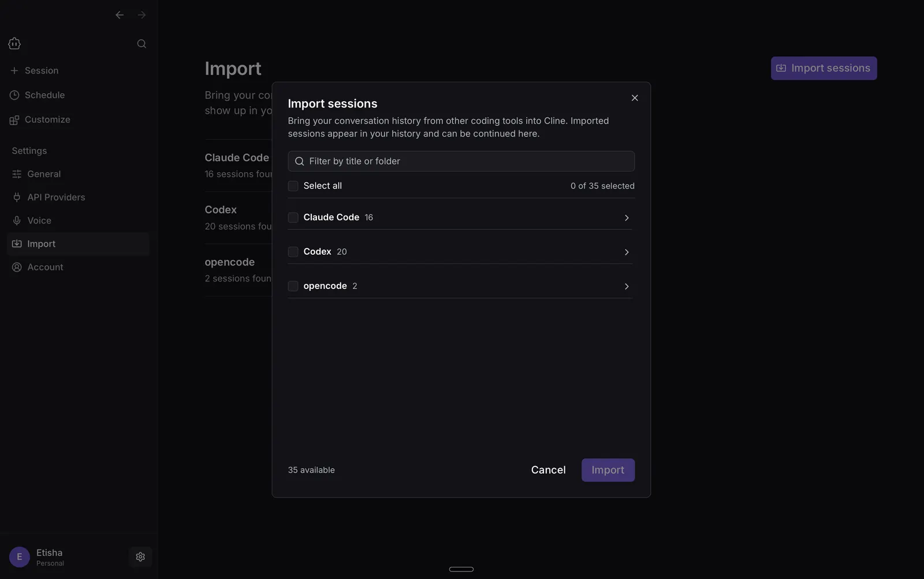
Task: Expand the Claude Code sessions chevron
Action: click(x=627, y=218)
